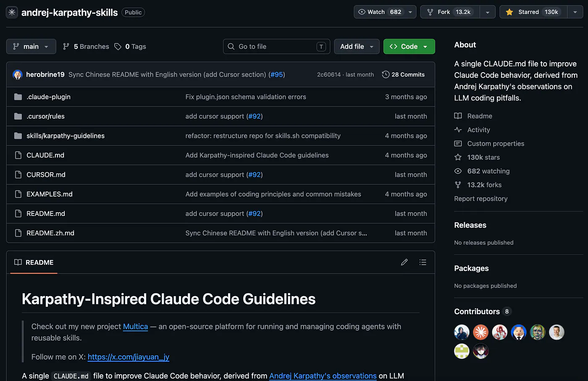
Task: Open 'Add examples of coding principles' commit message
Action: click(x=273, y=194)
